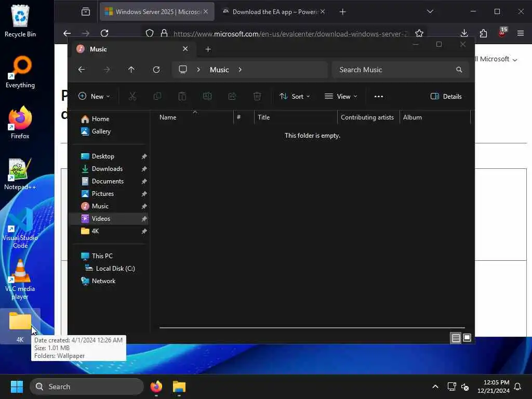The width and height of the screenshot is (532, 399).
Task: Open Firefox hamburger application menu
Action: pyautogui.click(x=521, y=33)
